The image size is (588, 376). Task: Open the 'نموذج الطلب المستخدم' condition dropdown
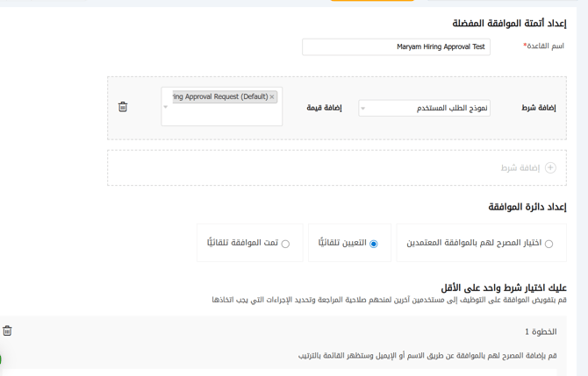[x=425, y=109]
